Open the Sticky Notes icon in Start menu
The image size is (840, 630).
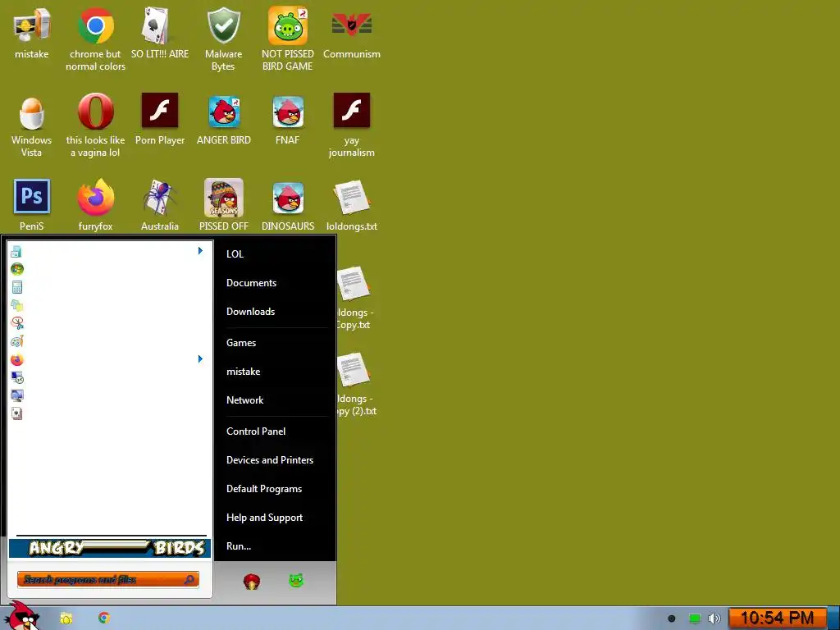point(16,305)
